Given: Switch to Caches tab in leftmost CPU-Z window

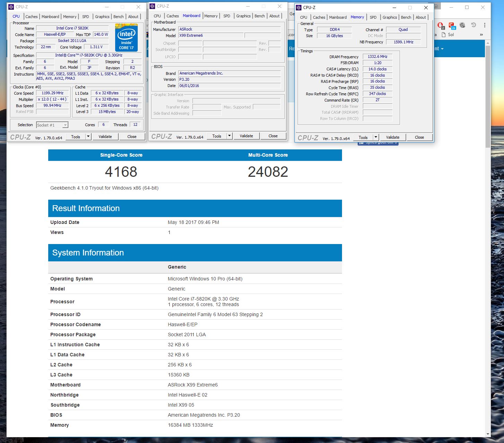Looking at the screenshot, I should (x=32, y=17).
